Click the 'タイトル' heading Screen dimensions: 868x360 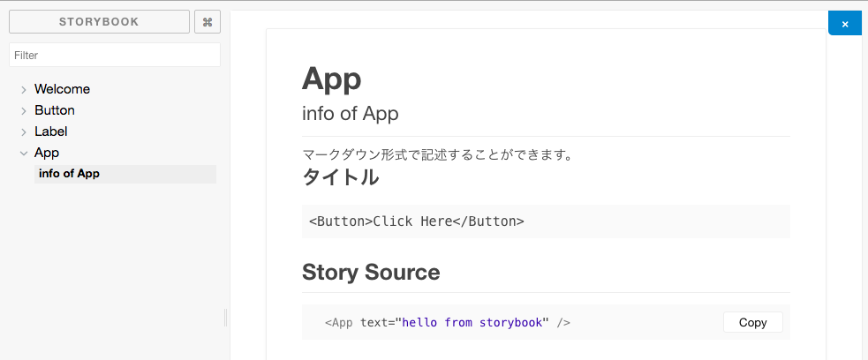341,177
